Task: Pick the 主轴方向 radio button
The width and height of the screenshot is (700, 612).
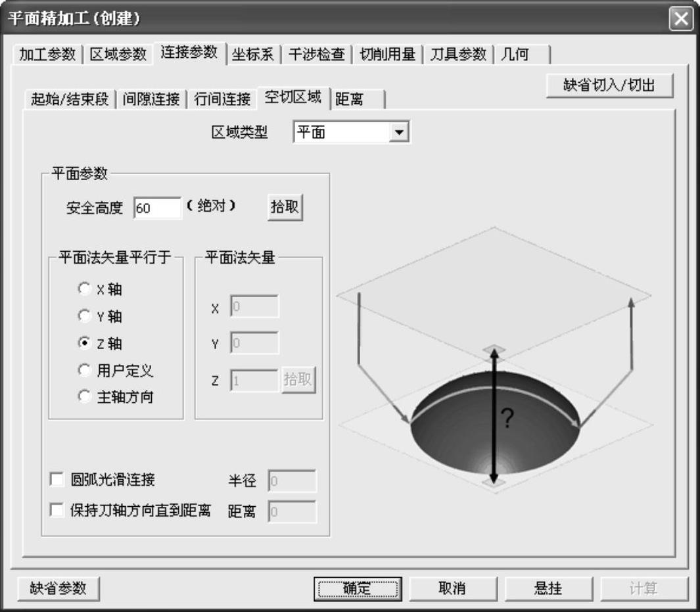Action: point(84,397)
